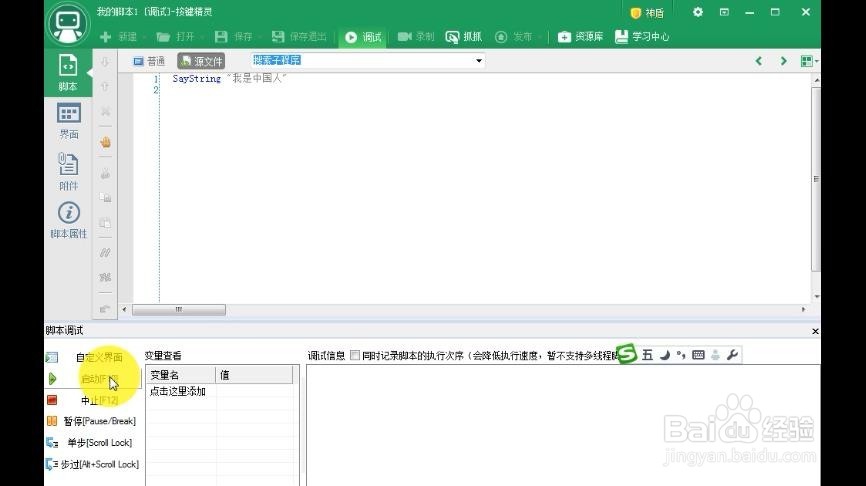Screen dimensions: 866x486
Task: Click the wrench settings icon in IME bar
Action: 732,355
